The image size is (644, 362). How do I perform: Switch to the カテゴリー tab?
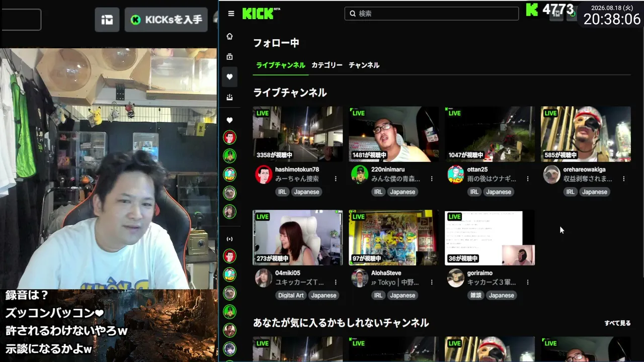click(327, 65)
